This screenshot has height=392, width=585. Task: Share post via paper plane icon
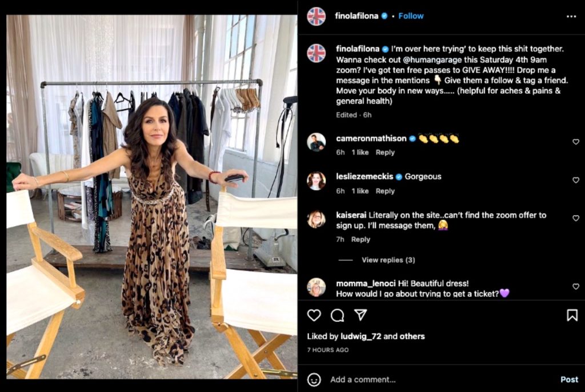(360, 315)
